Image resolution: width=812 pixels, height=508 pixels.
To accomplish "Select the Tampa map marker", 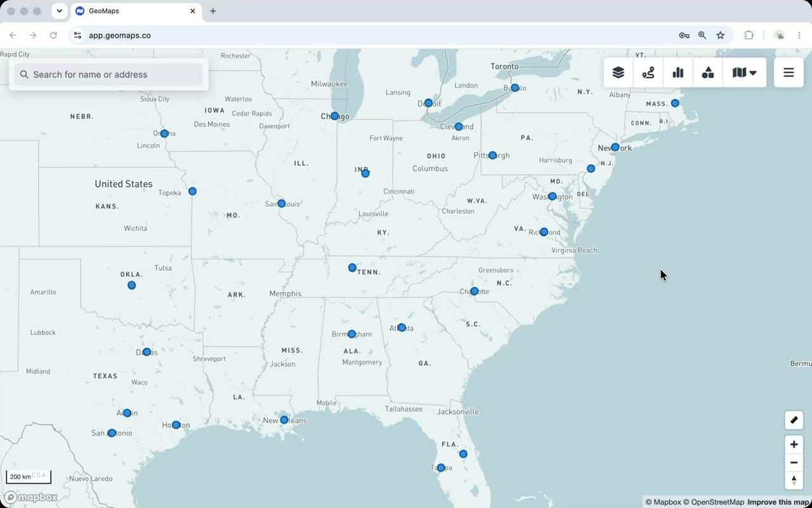I will 441,468.
